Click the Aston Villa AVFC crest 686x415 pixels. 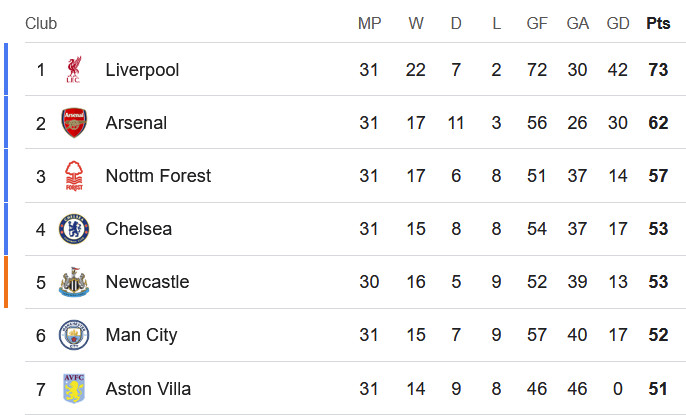pyautogui.click(x=74, y=388)
